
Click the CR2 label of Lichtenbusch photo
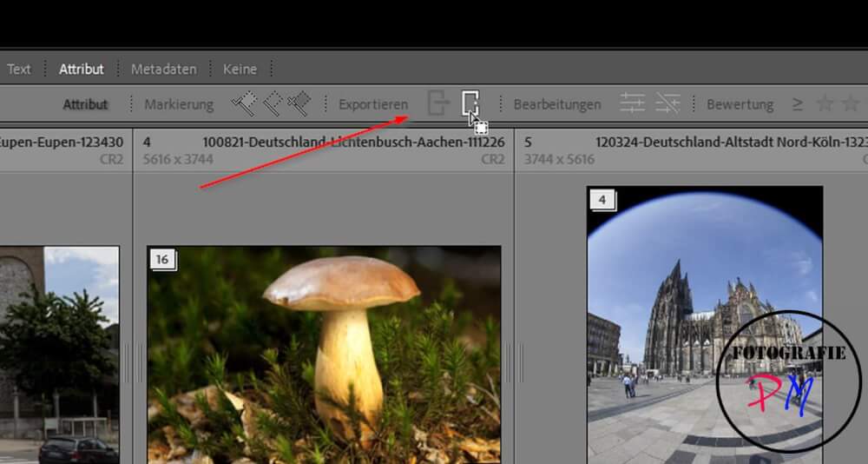493,160
